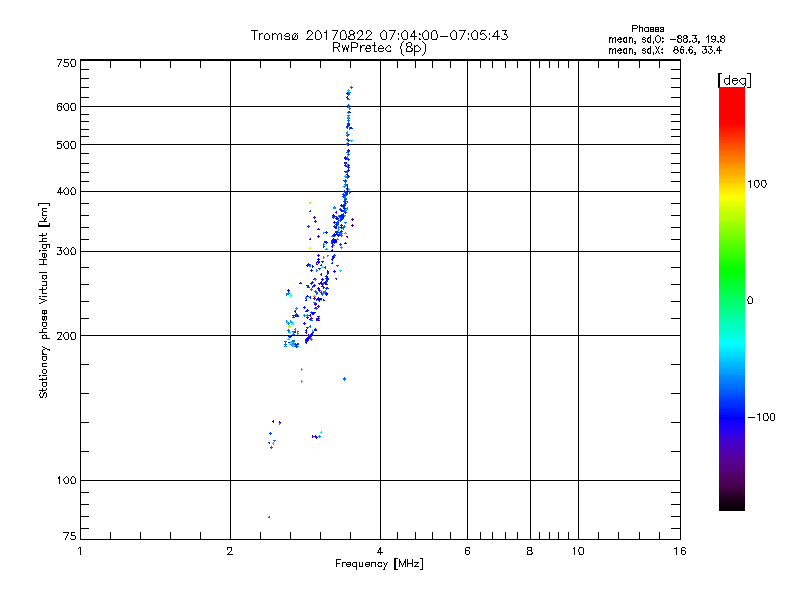Click the x-axis tick label '6'
800x600 pixels.
(x=467, y=551)
